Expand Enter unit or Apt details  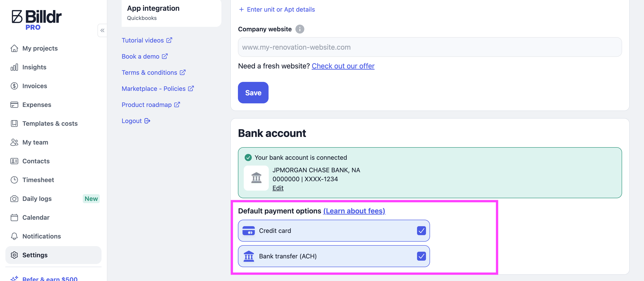[x=277, y=10]
